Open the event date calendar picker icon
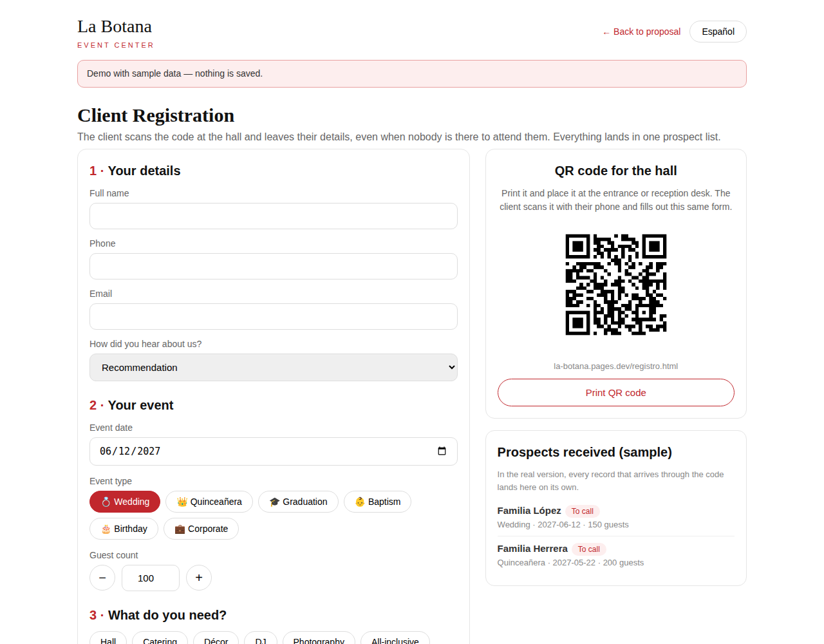Image resolution: width=824 pixels, height=644 pixels. click(x=442, y=451)
